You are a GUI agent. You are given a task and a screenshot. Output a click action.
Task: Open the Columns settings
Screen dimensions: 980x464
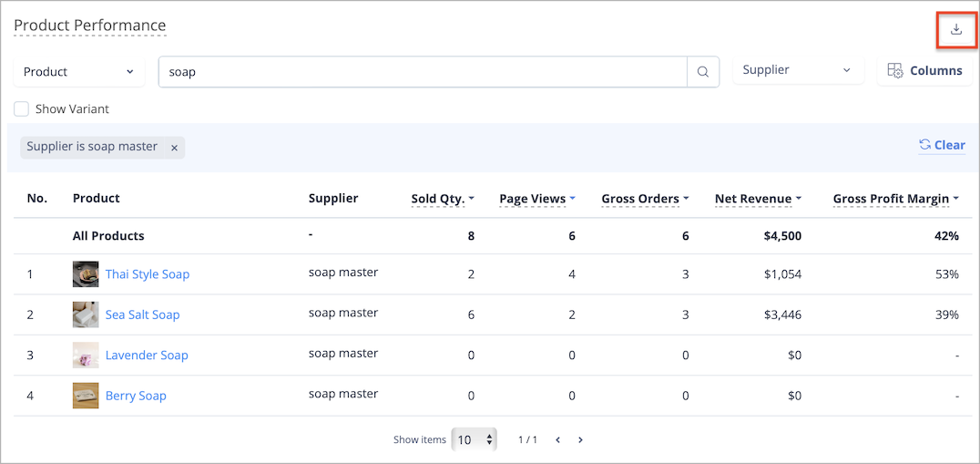pos(925,71)
